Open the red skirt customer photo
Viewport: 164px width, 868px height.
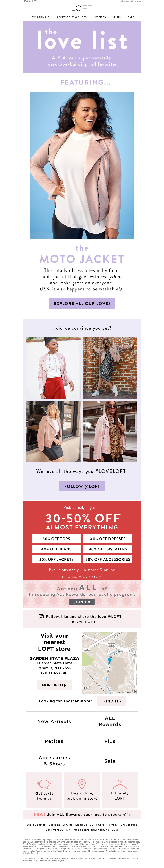(54, 368)
